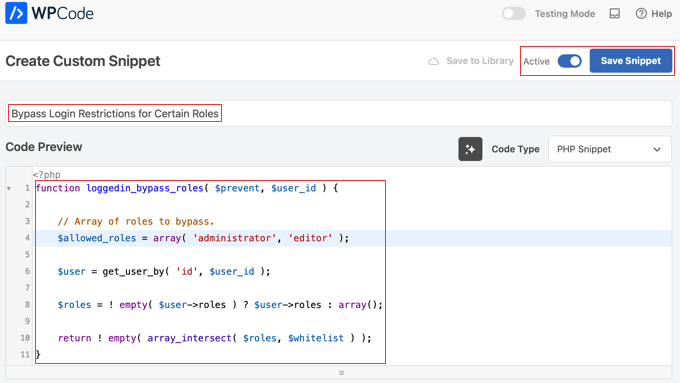Click the return array_intersect line
680x383 pixels.
[215, 338]
